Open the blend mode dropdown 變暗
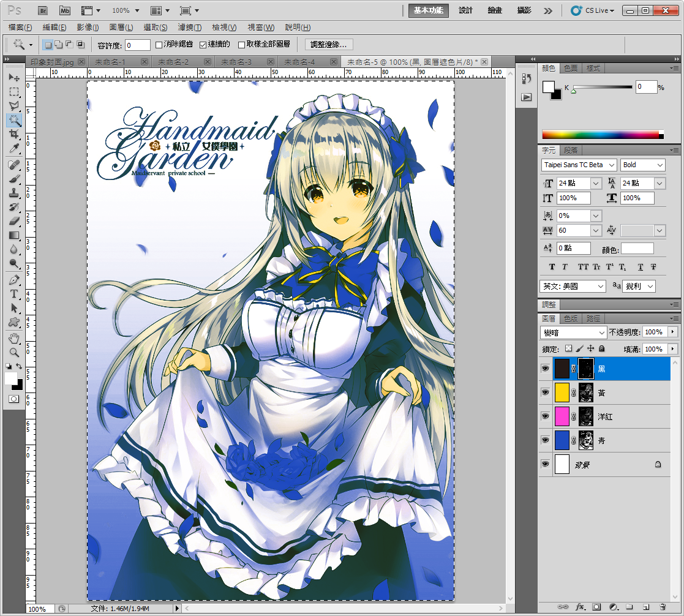Viewport: 684px width, 616px height. [573, 333]
